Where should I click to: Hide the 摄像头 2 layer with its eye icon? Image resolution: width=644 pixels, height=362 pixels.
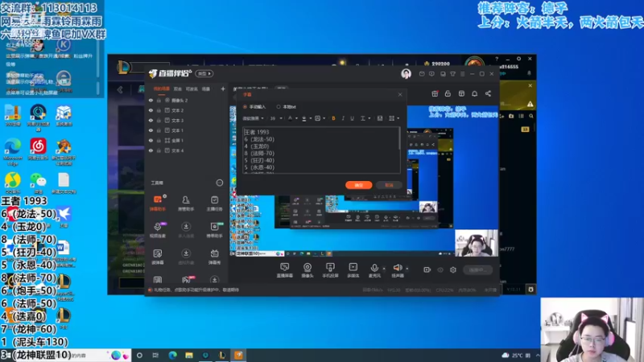pos(151,100)
